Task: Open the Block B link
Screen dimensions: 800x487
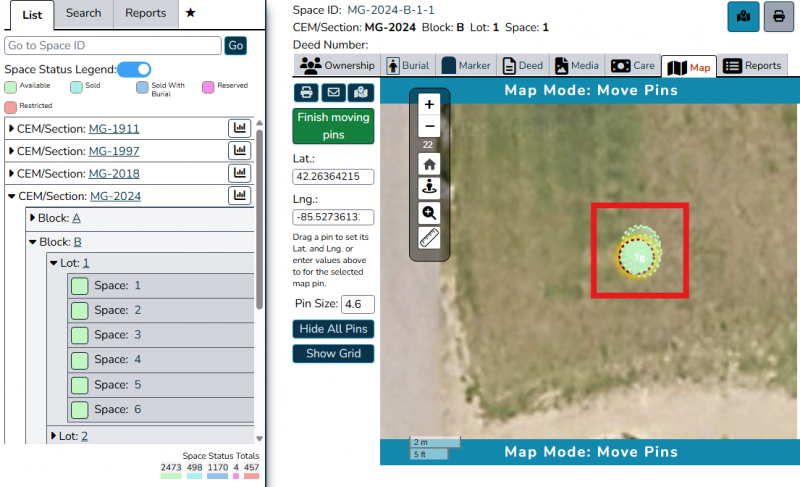Action: tap(78, 242)
